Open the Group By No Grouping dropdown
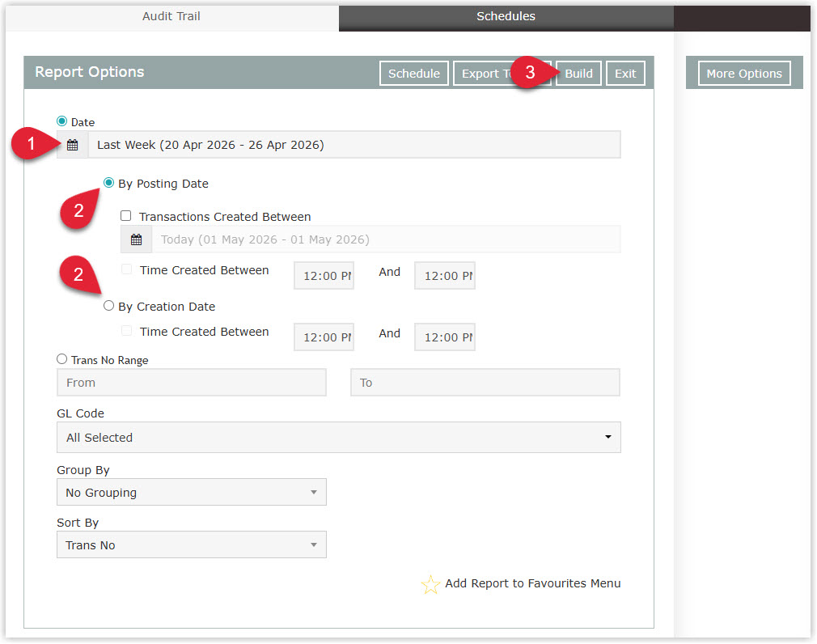 pos(192,493)
